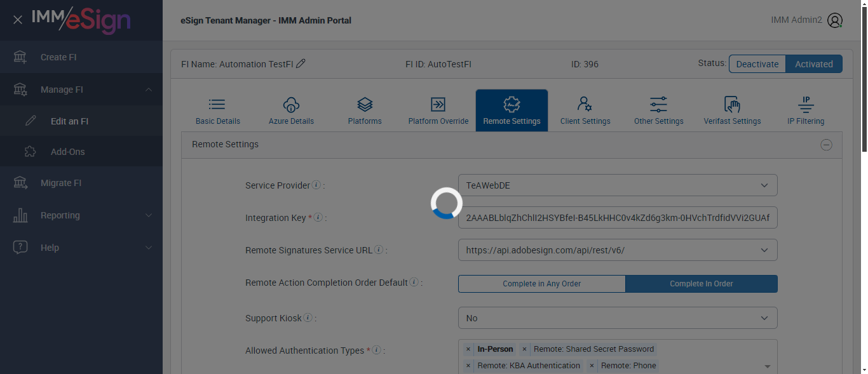The height and width of the screenshot is (374, 868).
Task: Collapse the Remote Settings section
Action: click(x=826, y=145)
